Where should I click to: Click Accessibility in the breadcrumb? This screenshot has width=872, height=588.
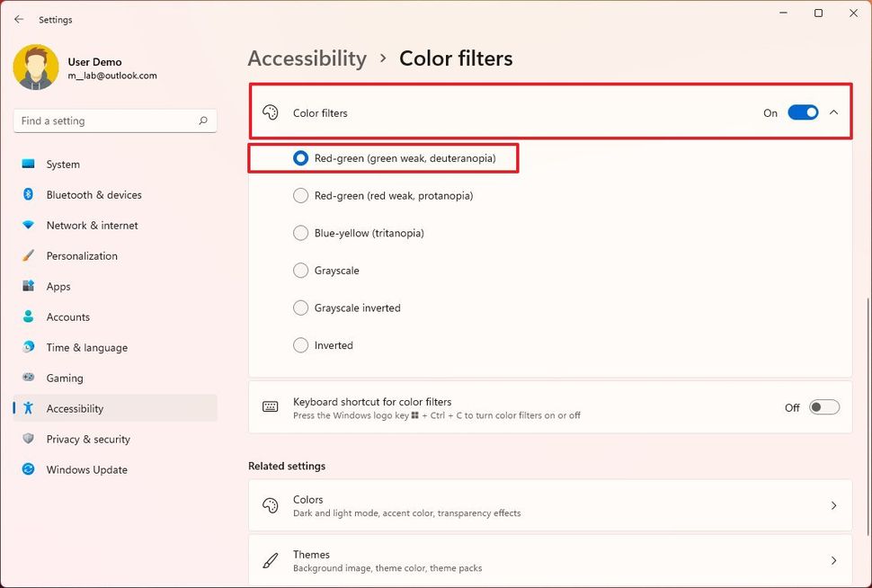(x=307, y=58)
